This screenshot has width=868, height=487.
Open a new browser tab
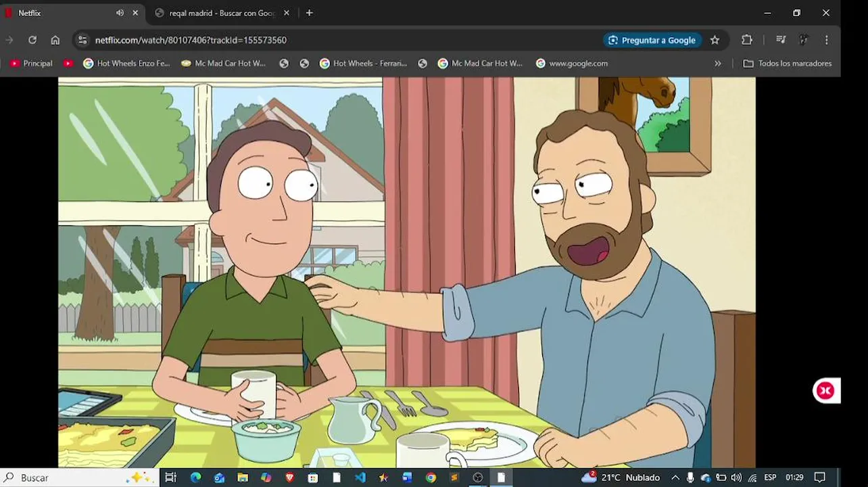pos(309,13)
